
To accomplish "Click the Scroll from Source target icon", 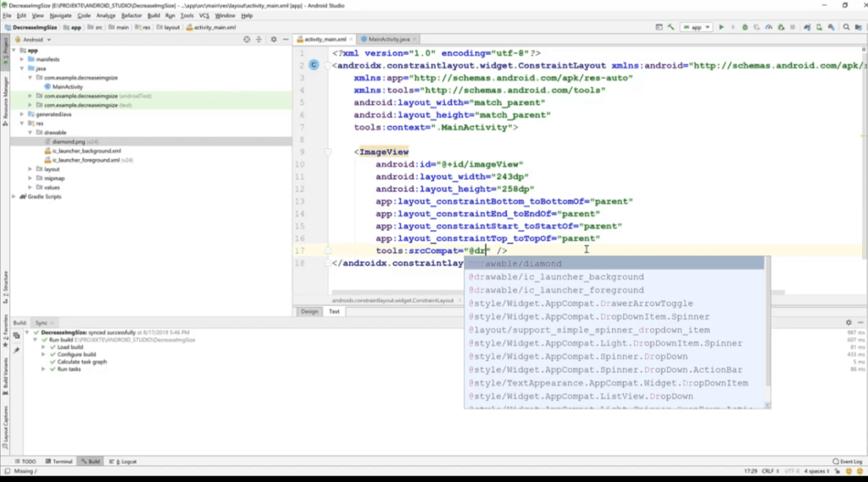I will [x=247, y=40].
